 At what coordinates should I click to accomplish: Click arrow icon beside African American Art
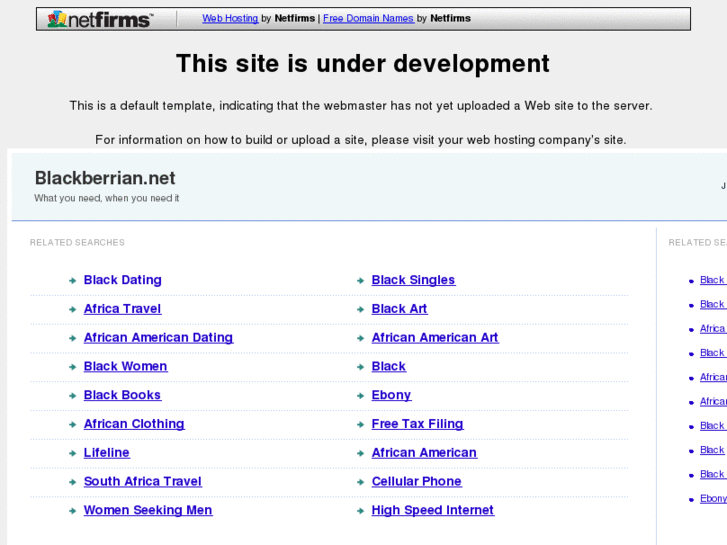(360, 338)
